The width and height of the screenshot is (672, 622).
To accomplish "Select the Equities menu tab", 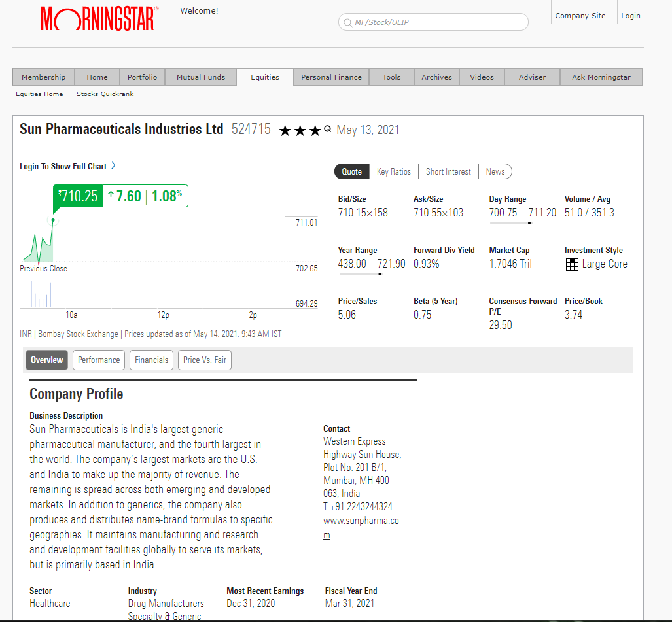I will point(265,77).
